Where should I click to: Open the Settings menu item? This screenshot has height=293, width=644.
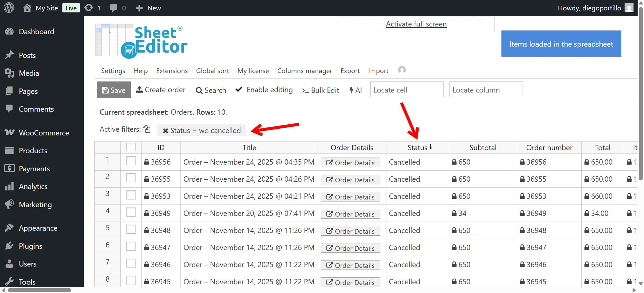pos(113,71)
